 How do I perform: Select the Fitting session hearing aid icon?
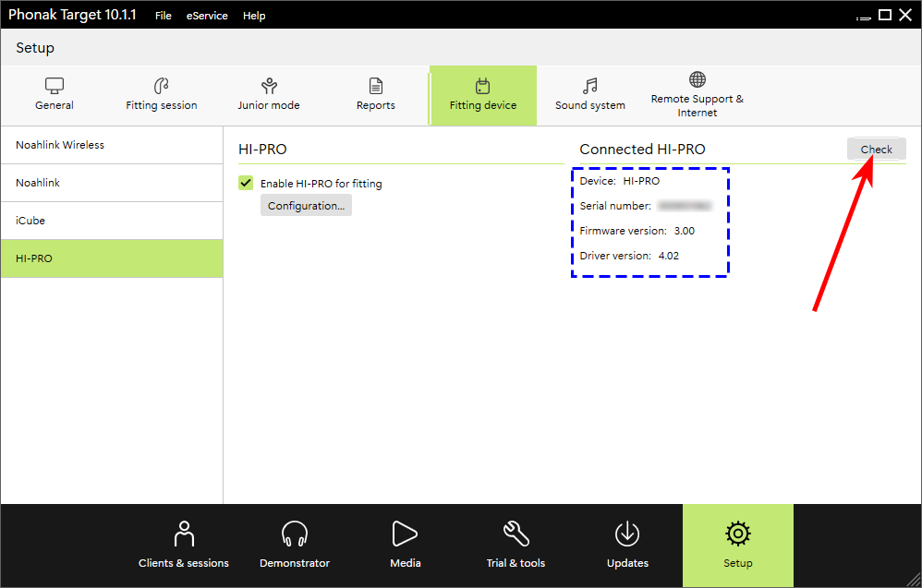point(162,87)
